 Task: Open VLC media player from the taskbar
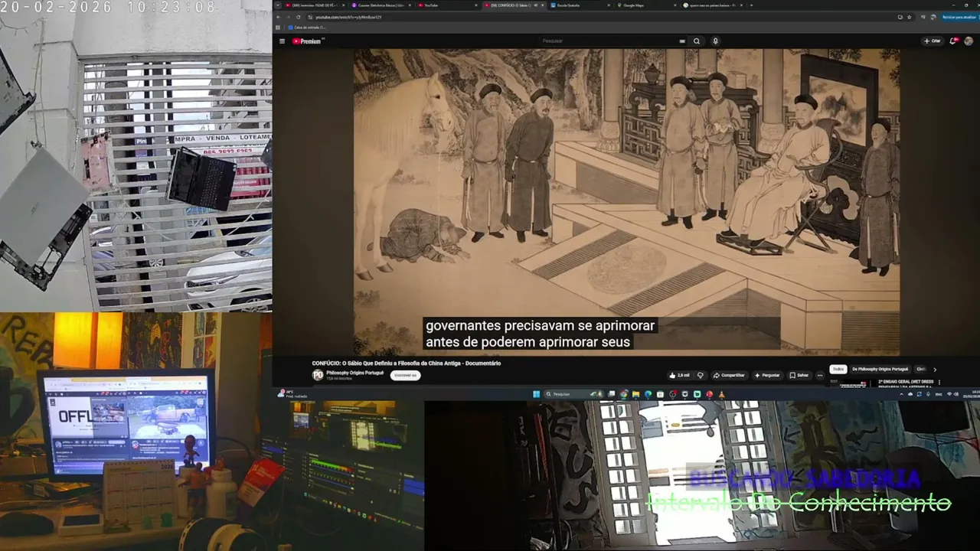721,394
